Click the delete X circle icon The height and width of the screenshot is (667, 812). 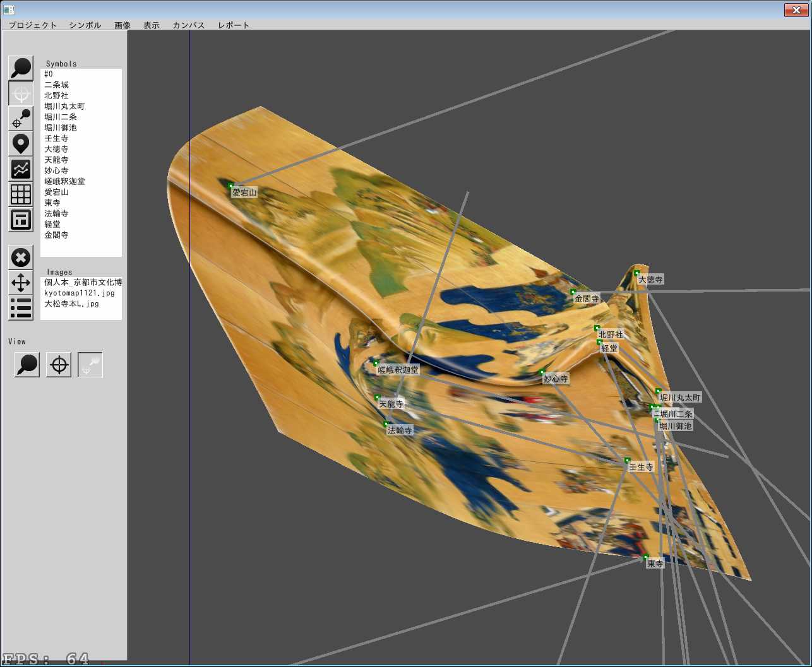coord(21,257)
